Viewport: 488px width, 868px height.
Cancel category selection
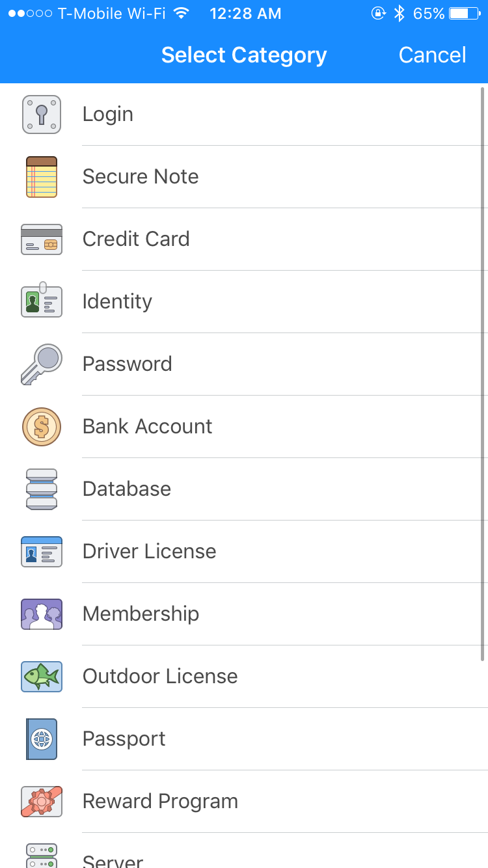(432, 55)
